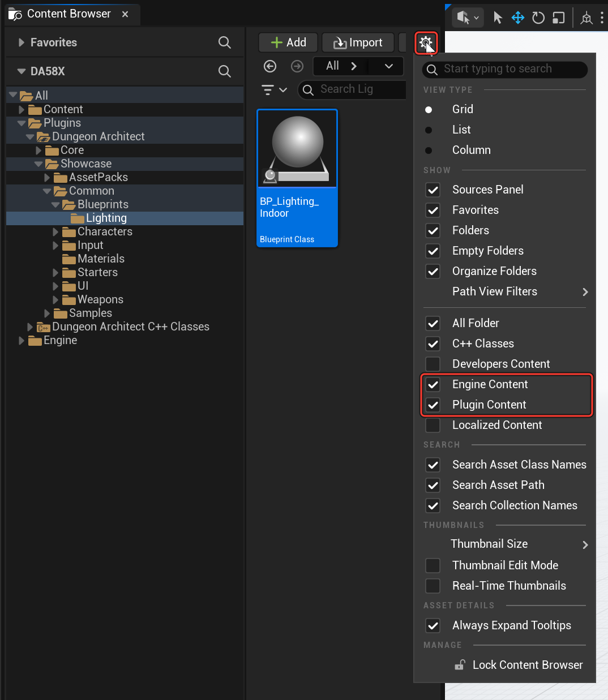
Task: Focus the Search Lig asset search field
Action: tap(353, 89)
